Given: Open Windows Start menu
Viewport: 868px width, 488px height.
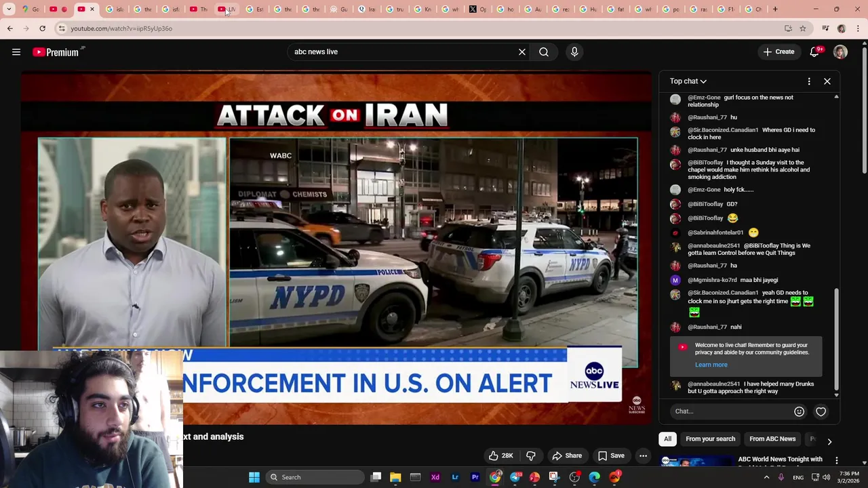Looking at the screenshot, I should [254, 477].
